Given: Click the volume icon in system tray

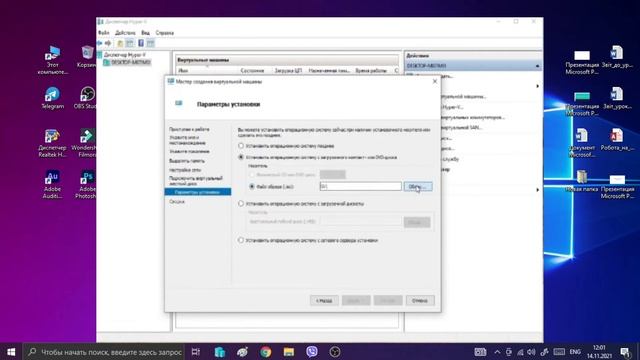Looking at the screenshot, I should (x=531, y=352).
